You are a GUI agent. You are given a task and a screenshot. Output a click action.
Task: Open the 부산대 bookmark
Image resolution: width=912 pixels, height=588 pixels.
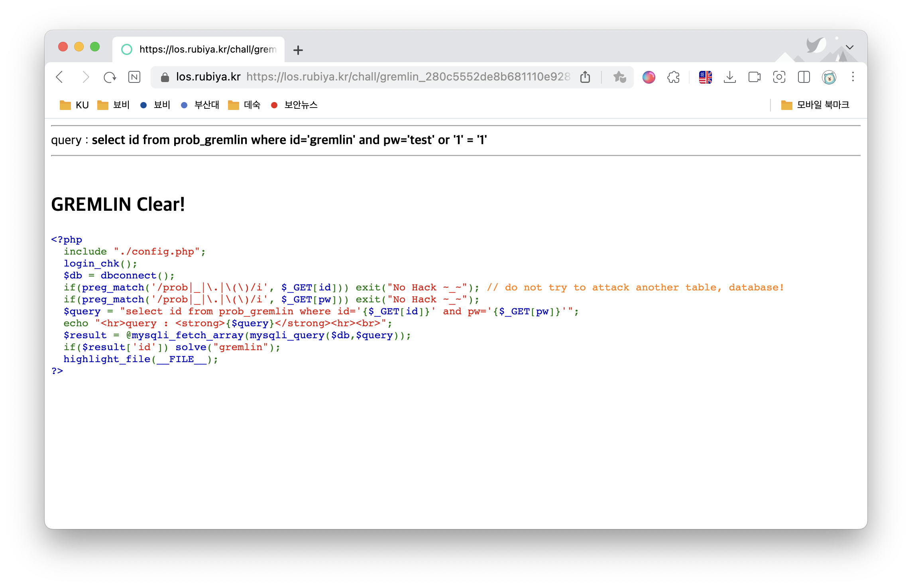coord(200,105)
